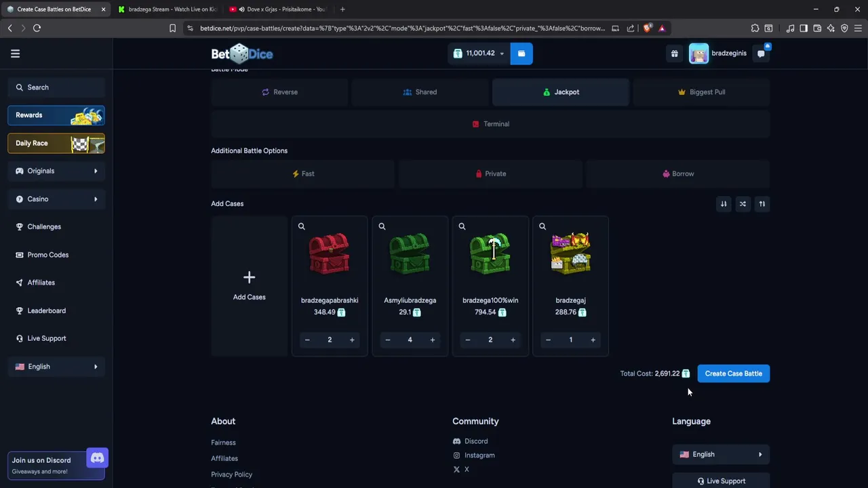This screenshot has width=868, height=488.
Task: Reload the page in browser toolbar
Action: pos(37,28)
